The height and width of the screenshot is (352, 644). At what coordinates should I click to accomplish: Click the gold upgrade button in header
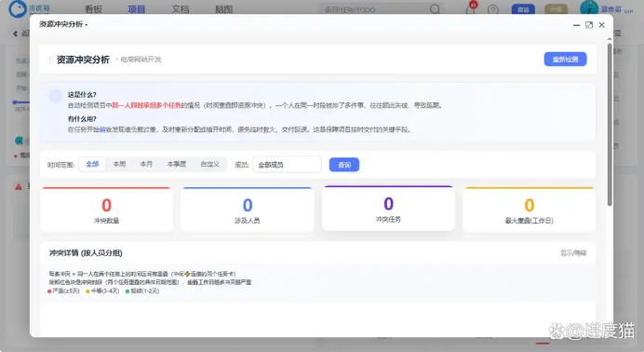point(557,9)
